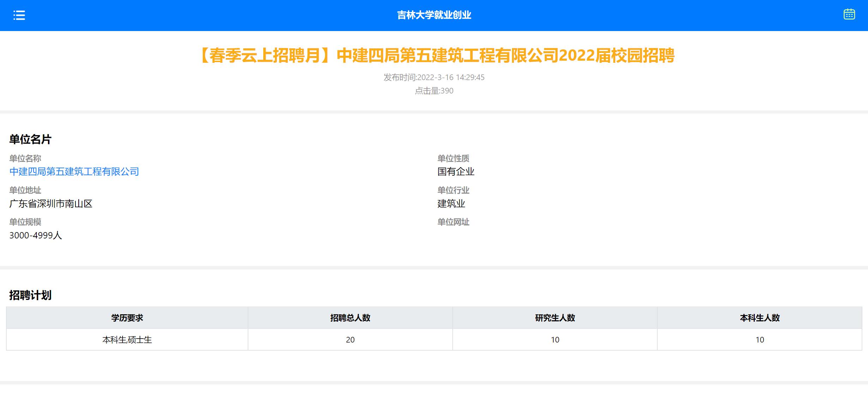Click the 单位网址 website label
This screenshot has height=394, width=868.
click(453, 222)
